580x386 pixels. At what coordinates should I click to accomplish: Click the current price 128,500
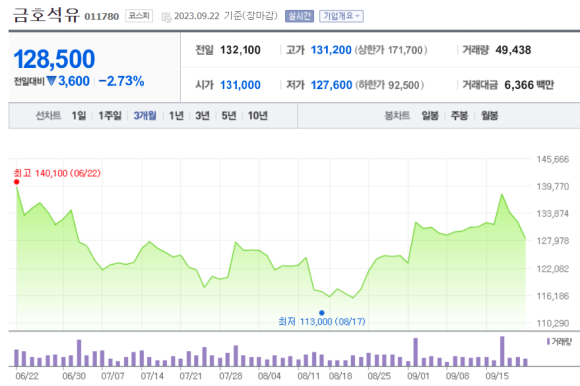click(x=54, y=59)
